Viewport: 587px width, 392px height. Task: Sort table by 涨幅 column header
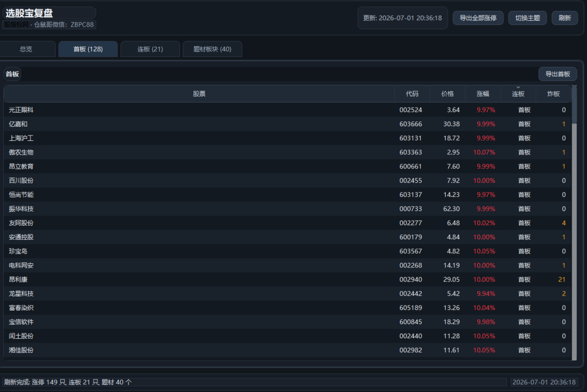click(x=483, y=94)
